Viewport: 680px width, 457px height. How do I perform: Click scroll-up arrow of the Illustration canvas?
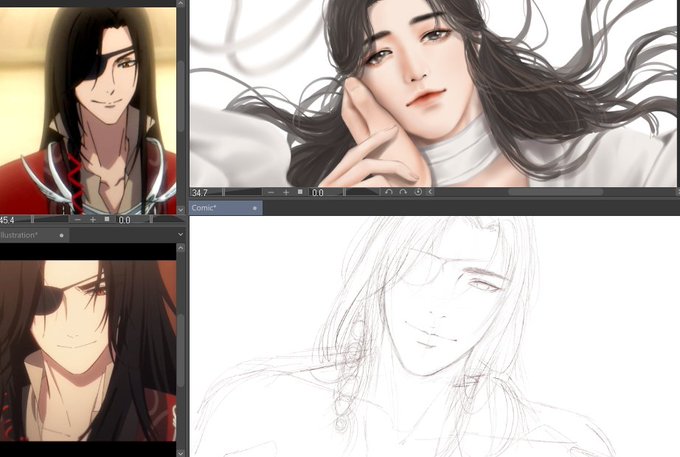(181, 248)
